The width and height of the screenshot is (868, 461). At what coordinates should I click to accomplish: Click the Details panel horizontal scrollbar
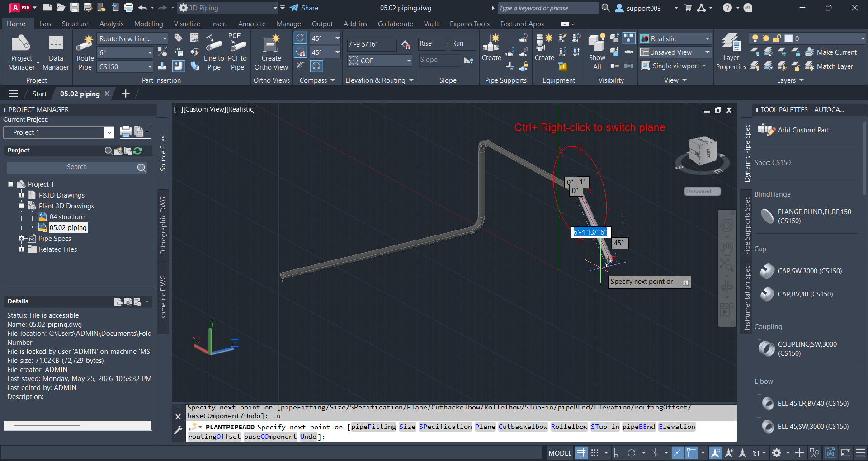(47, 425)
